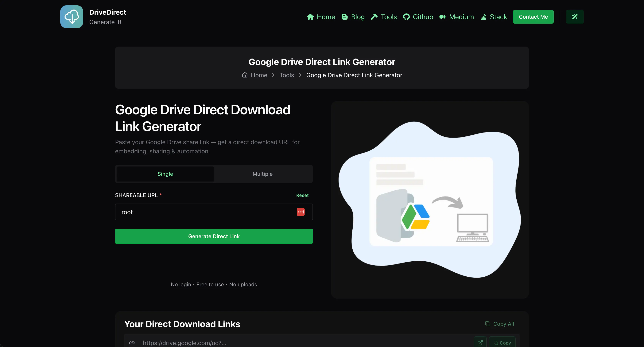Click the Contact Me button
The image size is (644, 347).
[x=533, y=17]
